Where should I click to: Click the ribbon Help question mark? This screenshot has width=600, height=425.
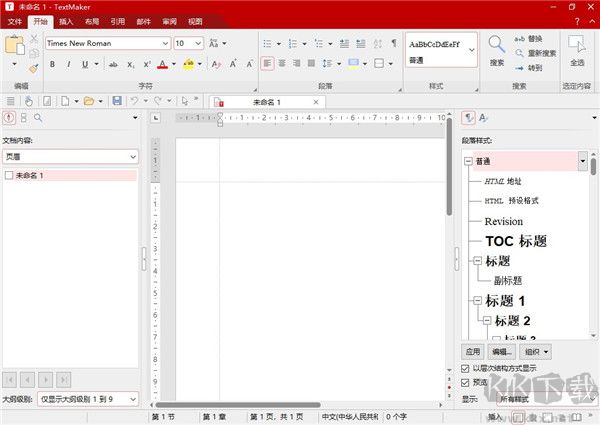click(577, 22)
